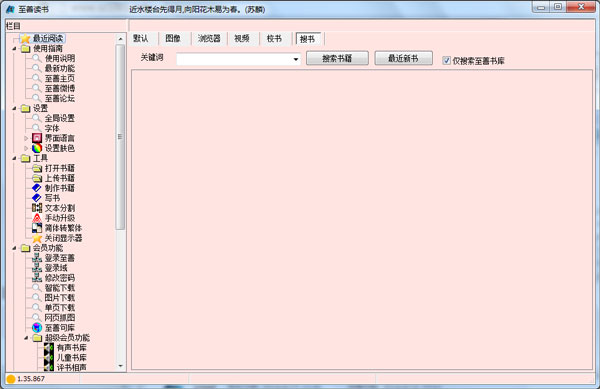Switch to the 浏览器 tab

209,38
